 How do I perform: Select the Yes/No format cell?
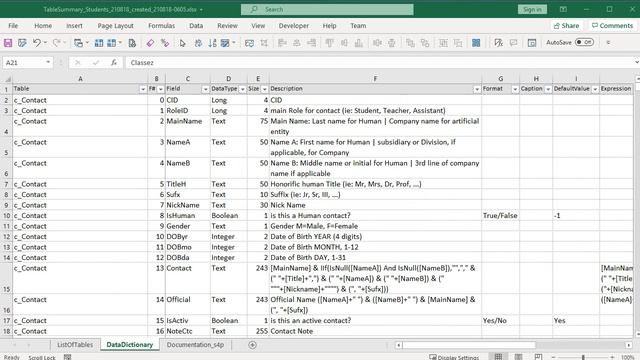500,321
